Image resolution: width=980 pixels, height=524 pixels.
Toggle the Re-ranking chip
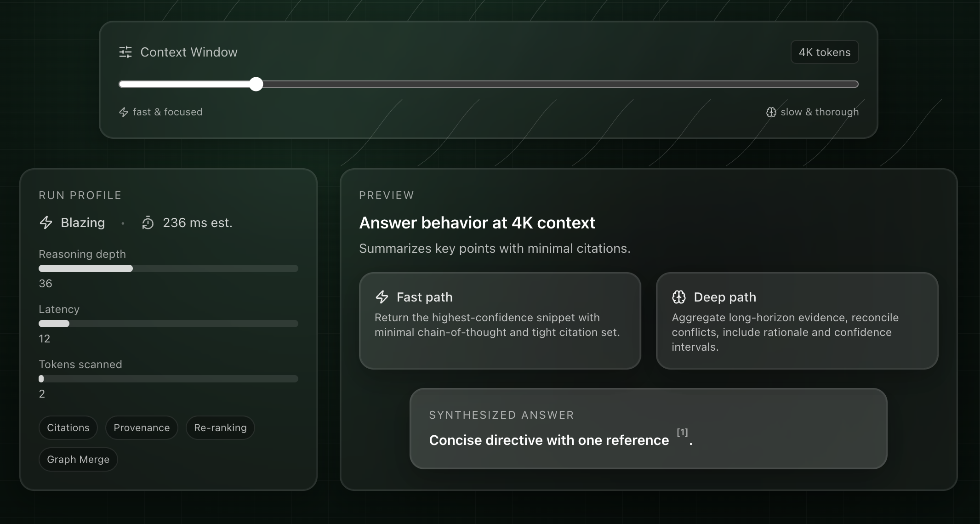(x=220, y=428)
